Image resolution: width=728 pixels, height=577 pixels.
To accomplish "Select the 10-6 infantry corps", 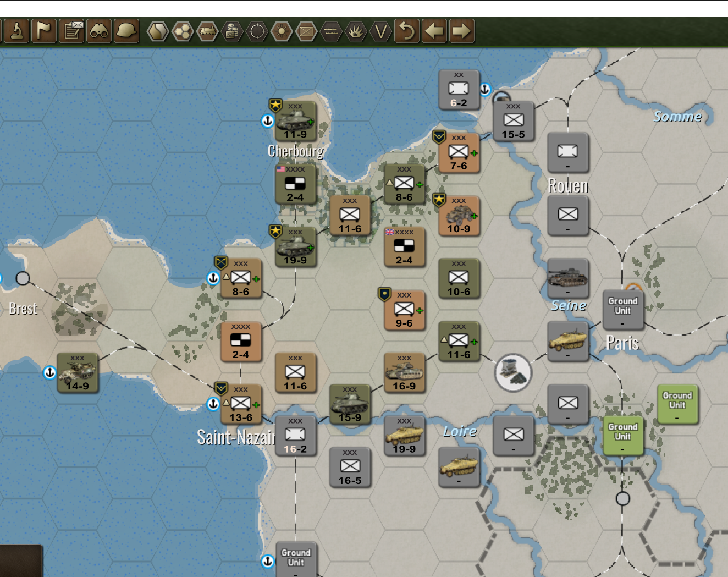I will (x=459, y=278).
